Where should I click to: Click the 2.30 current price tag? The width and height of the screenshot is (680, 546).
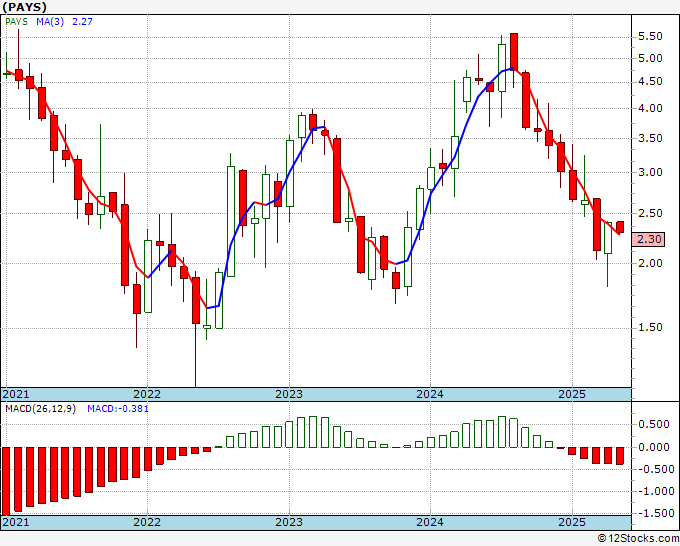point(648,239)
